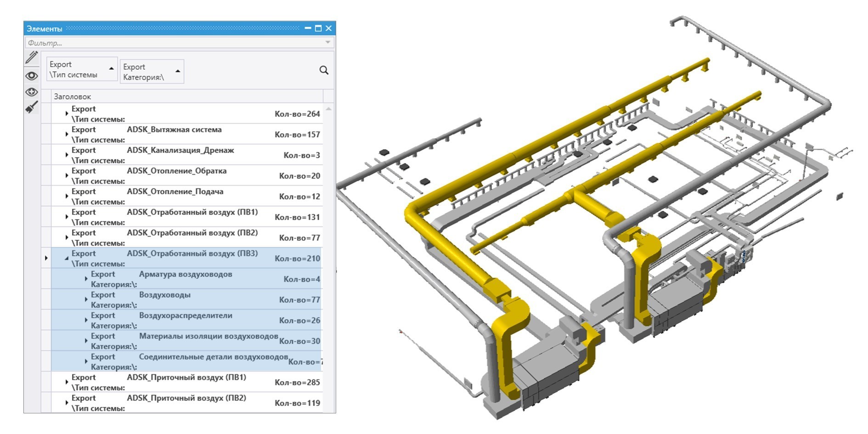
Task: Expand ADSK_Приточный воздух (ПВ2) row
Action: 67,403
